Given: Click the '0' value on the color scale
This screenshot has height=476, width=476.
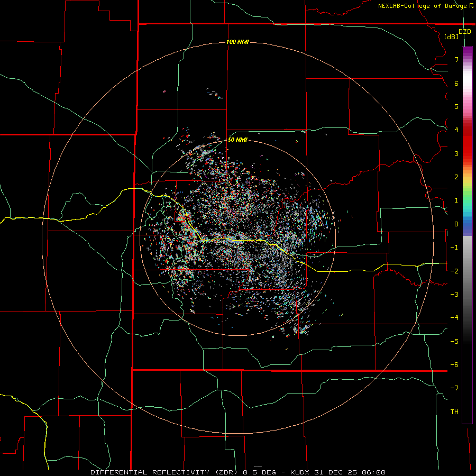Looking at the screenshot, I should tap(456, 224).
